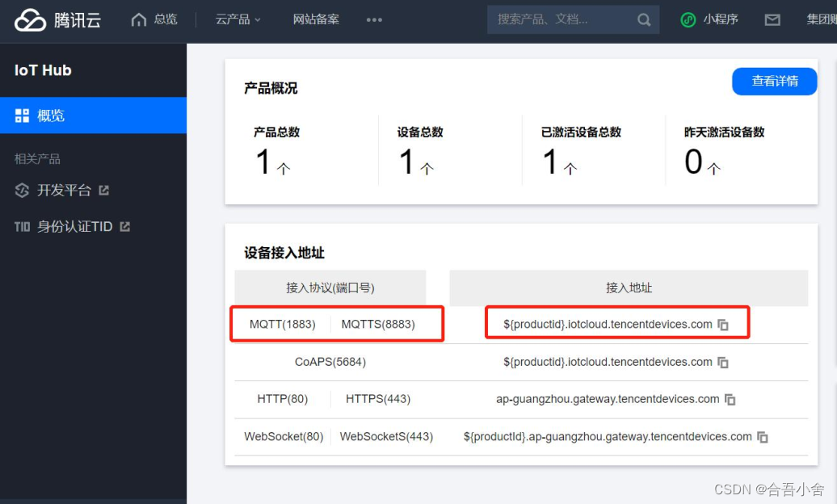Click the magnifier search icon
The width and height of the screenshot is (837, 504).
(644, 20)
